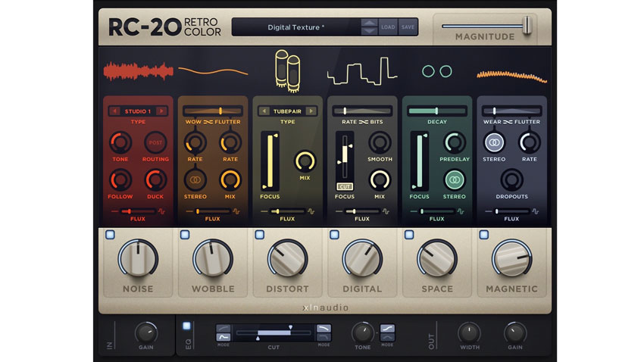Click the Magnetic Dropouts knob
Image resolution: width=644 pixels, height=362 pixels.
coord(511,179)
